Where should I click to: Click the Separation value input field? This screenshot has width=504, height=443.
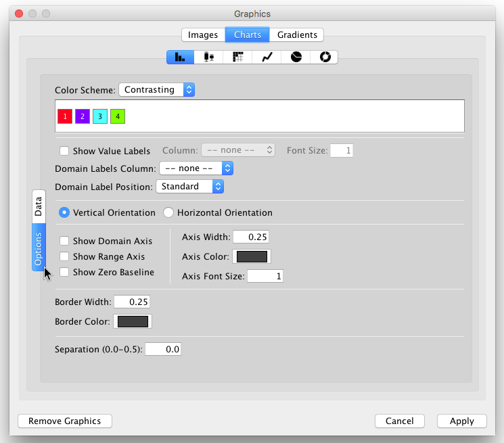tap(163, 350)
